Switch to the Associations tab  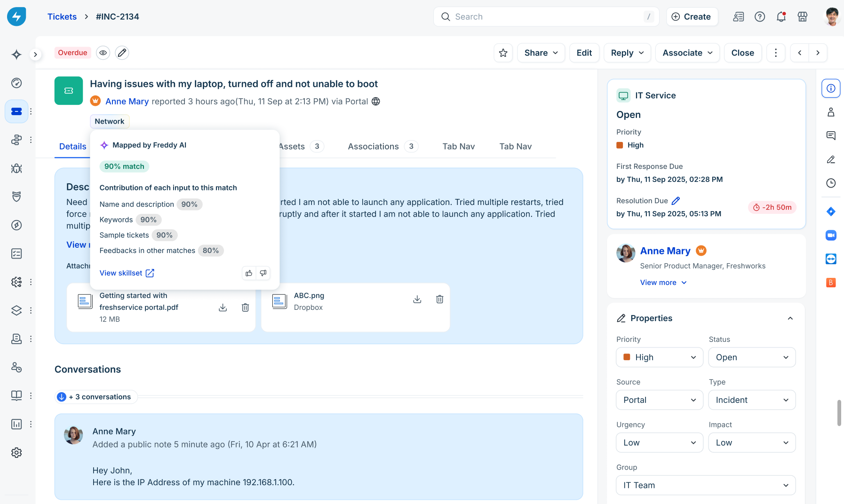click(x=383, y=147)
